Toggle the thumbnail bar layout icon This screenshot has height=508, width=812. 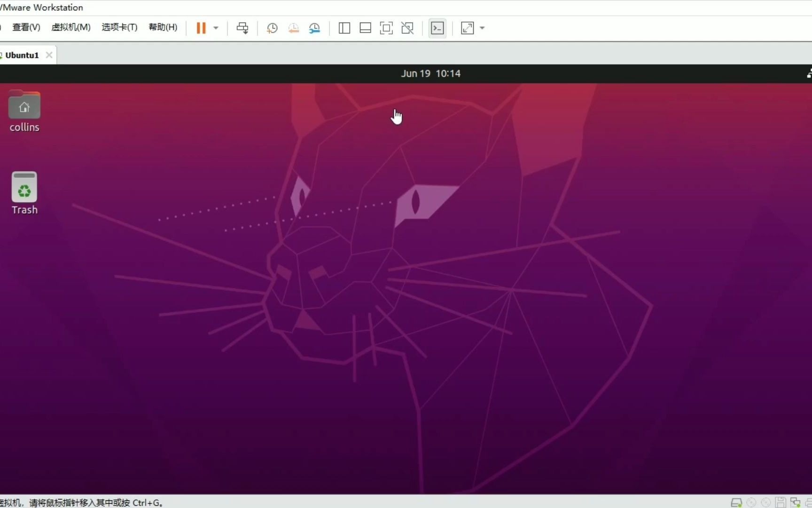click(x=365, y=28)
